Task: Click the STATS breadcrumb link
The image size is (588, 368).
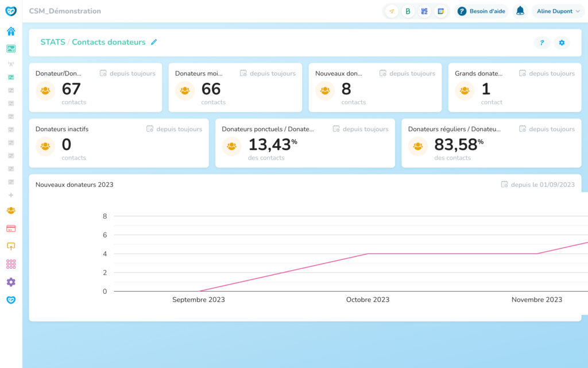Action: [52, 42]
